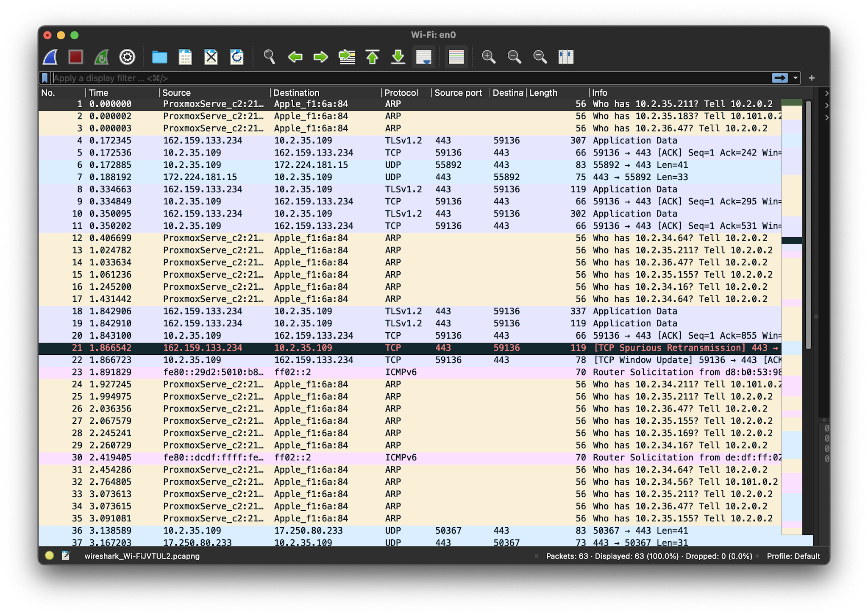Apply the display filter arrow button
Screen dimensions: 868x615
[780, 78]
